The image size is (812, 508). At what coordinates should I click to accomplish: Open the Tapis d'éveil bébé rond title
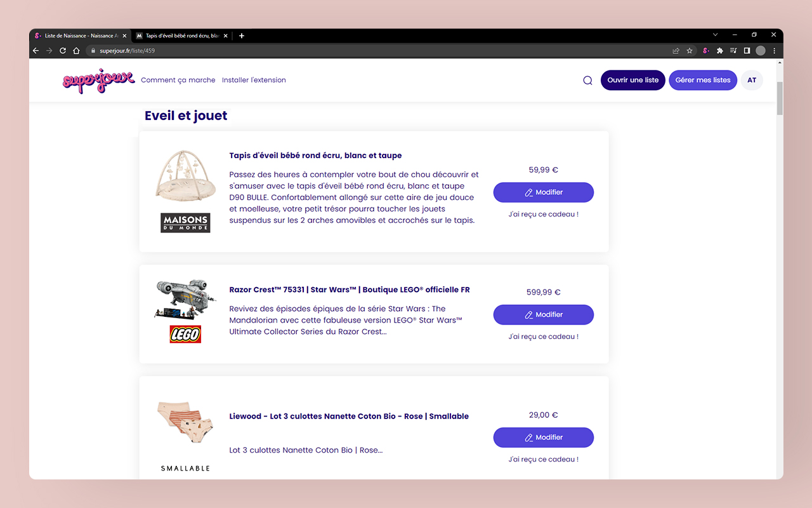tap(315, 156)
